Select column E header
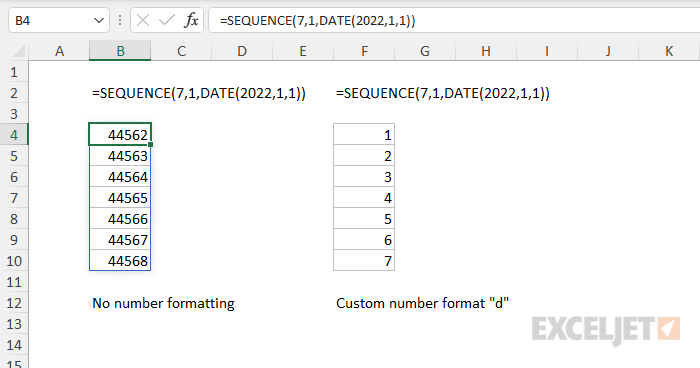700x368 pixels. (x=303, y=51)
